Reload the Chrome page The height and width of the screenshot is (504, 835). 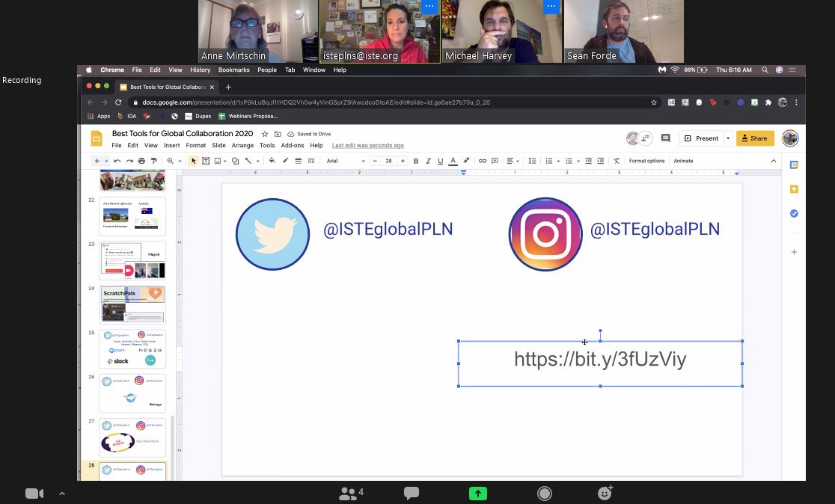point(118,102)
